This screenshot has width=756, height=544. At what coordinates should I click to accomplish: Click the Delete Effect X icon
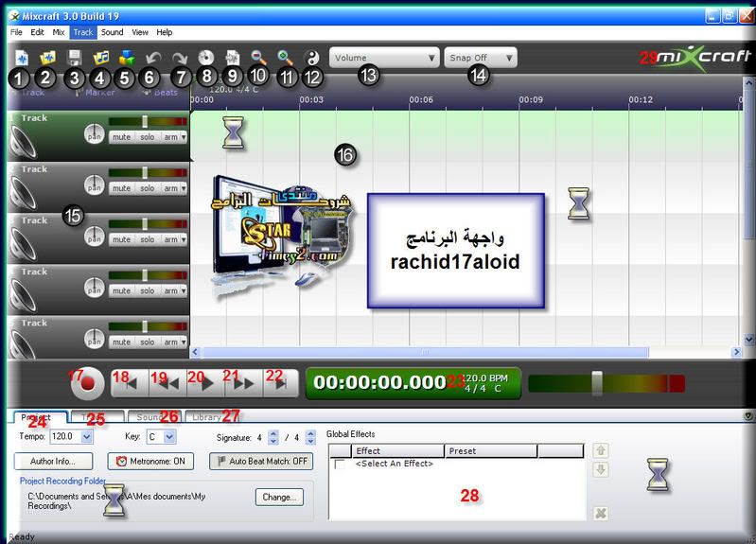[x=601, y=513]
